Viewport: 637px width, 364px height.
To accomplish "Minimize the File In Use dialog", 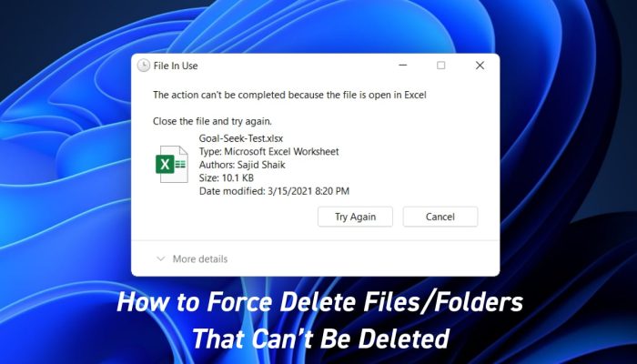I will coord(402,66).
